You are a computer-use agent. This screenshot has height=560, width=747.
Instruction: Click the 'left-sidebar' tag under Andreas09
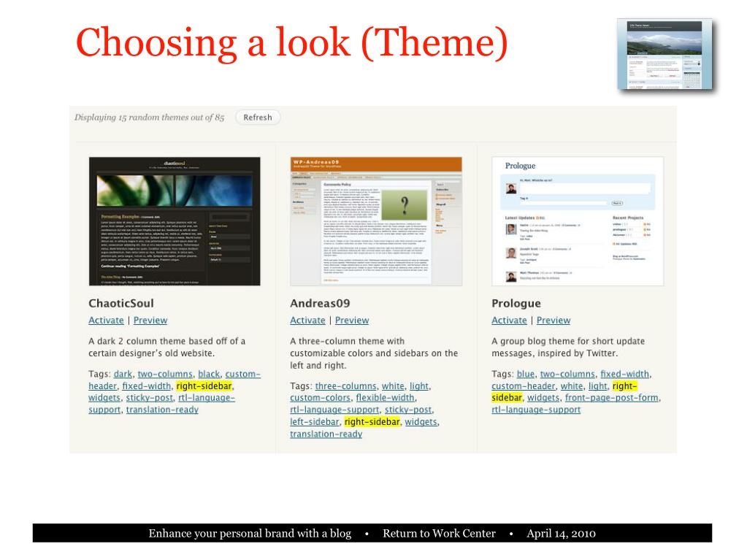pyautogui.click(x=315, y=422)
